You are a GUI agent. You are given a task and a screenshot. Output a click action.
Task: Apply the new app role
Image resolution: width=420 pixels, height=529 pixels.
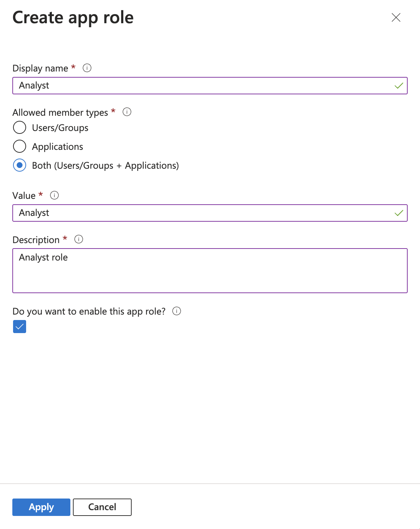41,507
